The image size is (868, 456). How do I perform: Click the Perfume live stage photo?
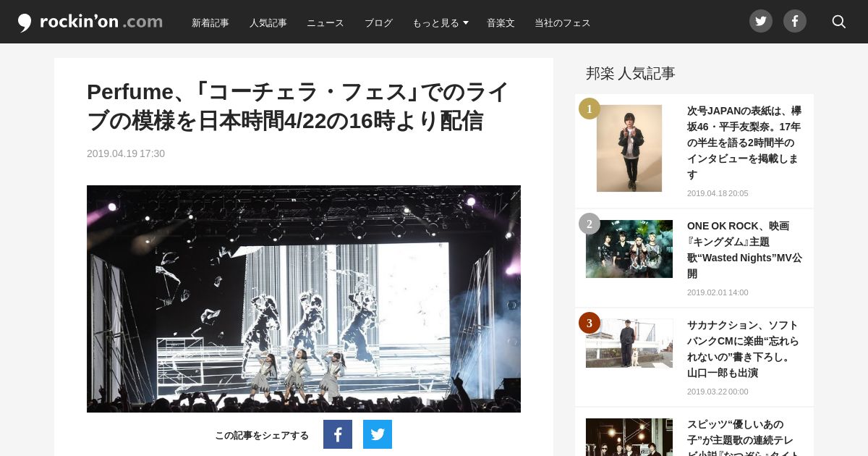coord(304,299)
